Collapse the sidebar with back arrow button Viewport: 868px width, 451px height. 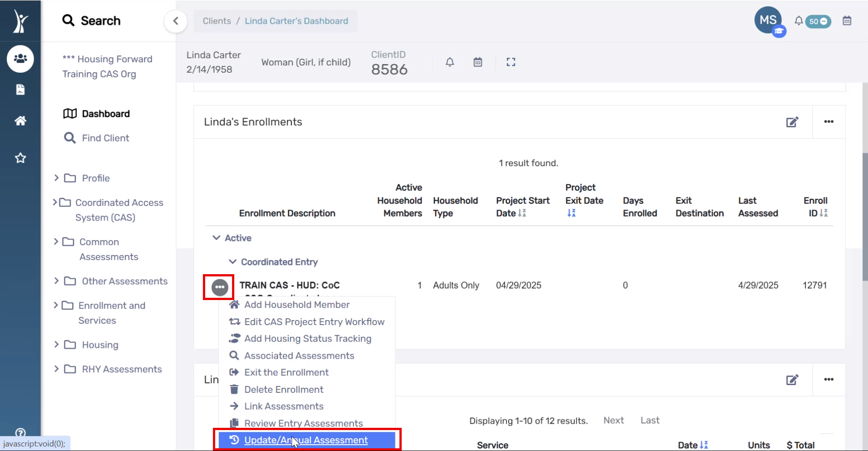click(x=176, y=21)
